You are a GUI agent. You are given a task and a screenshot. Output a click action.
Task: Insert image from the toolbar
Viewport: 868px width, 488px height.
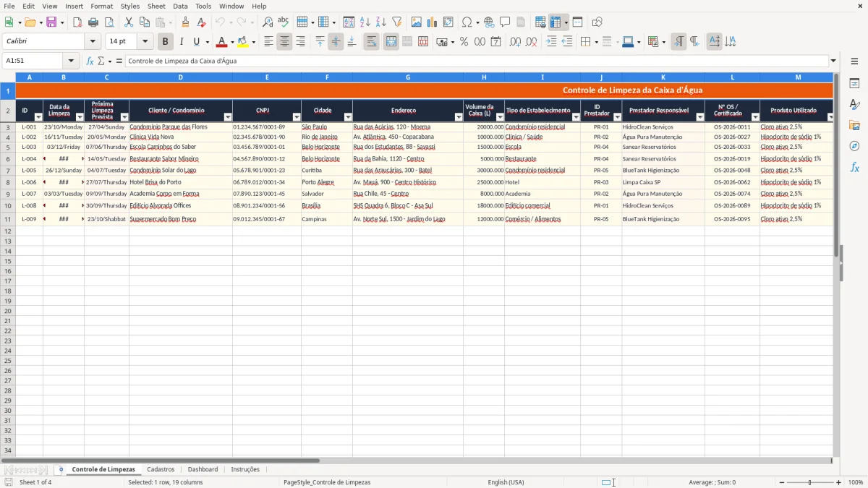click(417, 22)
